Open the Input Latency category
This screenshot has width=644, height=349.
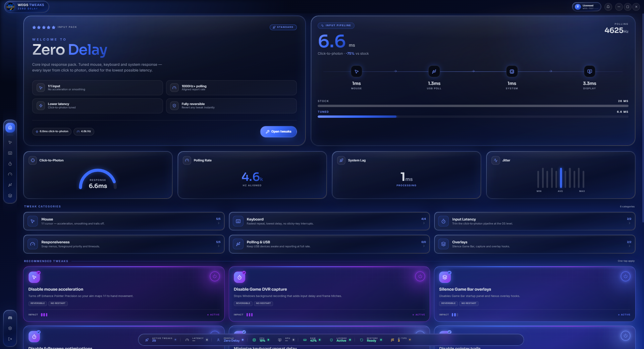[x=535, y=221]
